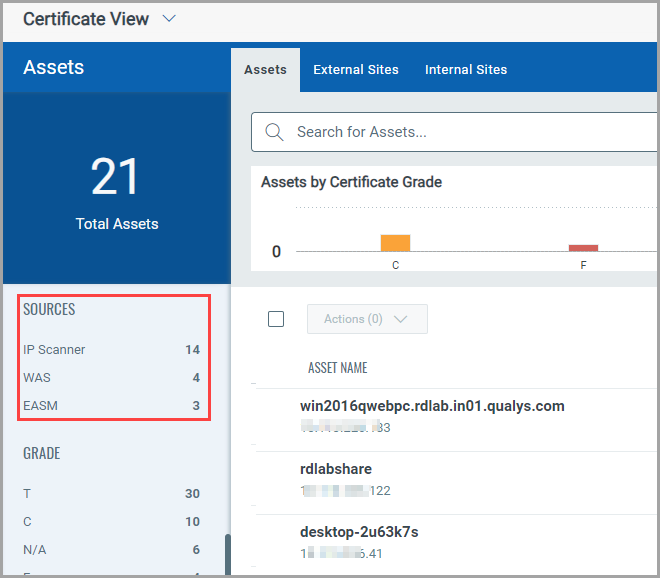Click the ASSET NAME column header
This screenshot has width=660, height=578.
click(x=338, y=368)
